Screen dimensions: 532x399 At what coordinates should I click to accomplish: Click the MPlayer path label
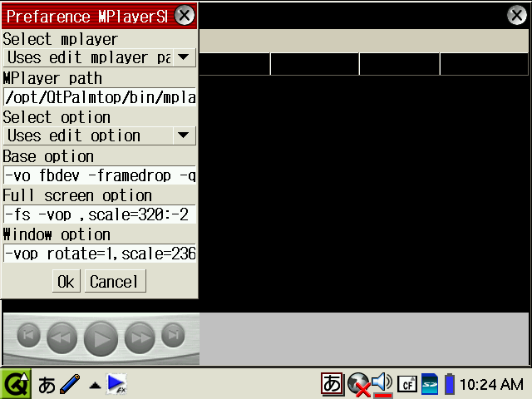[x=52, y=78]
